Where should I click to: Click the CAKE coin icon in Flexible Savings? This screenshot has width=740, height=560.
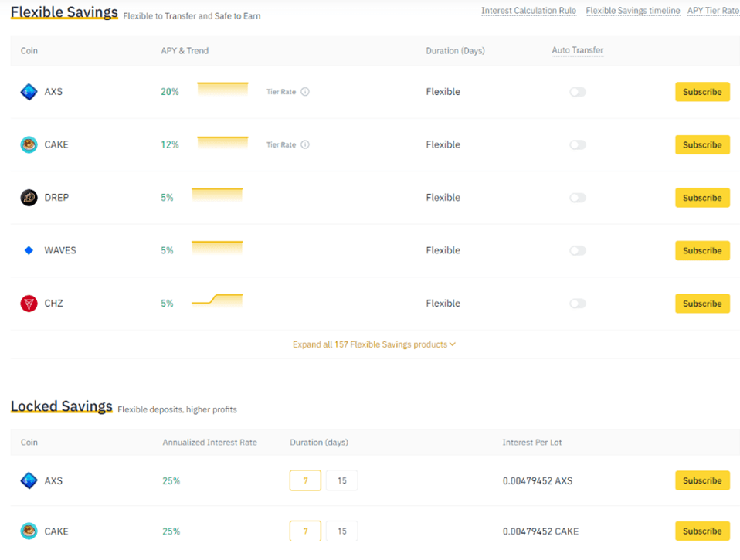coord(29,144)
